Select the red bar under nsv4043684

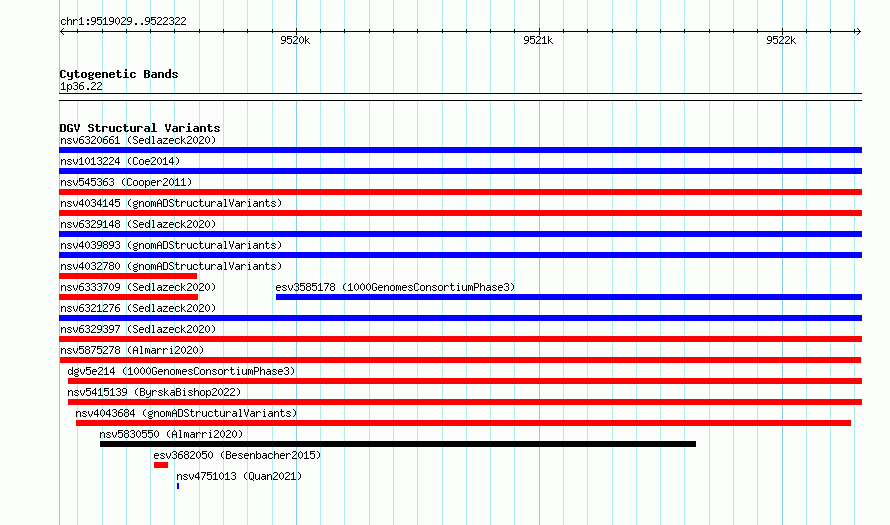point(463,423)
